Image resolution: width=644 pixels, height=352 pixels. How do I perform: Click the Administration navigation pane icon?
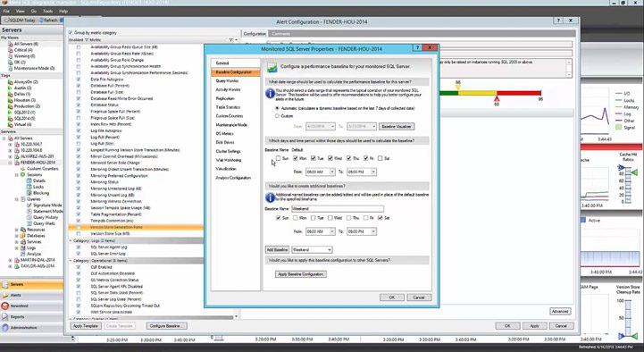coord(5,328)
